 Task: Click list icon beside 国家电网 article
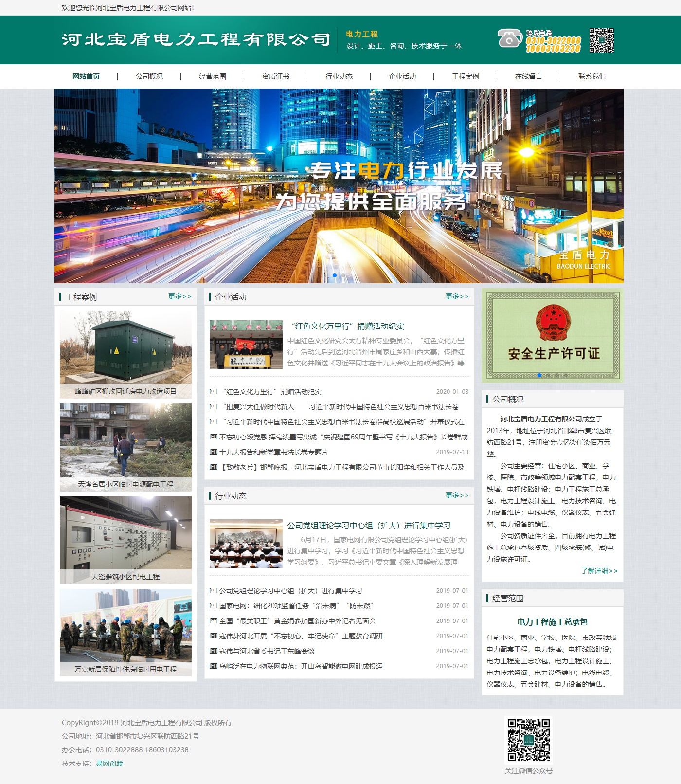[x=213, y=606]
